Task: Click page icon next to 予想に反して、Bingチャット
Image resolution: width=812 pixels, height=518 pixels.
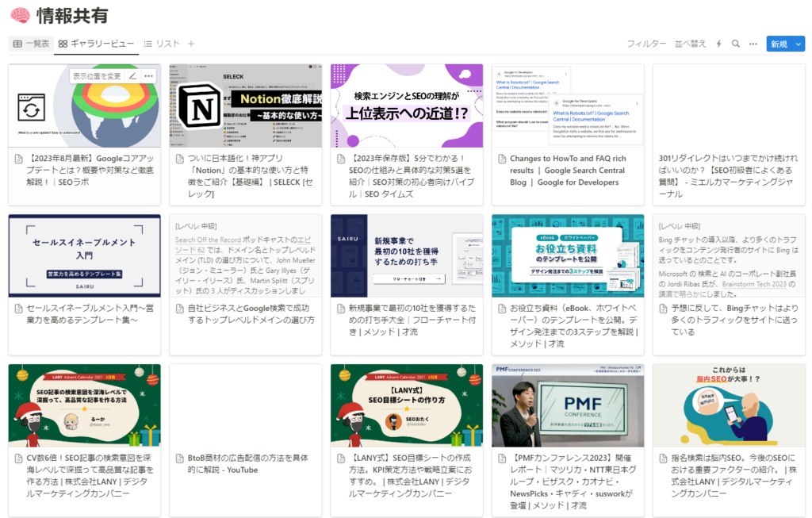Action: coord(663,309)
